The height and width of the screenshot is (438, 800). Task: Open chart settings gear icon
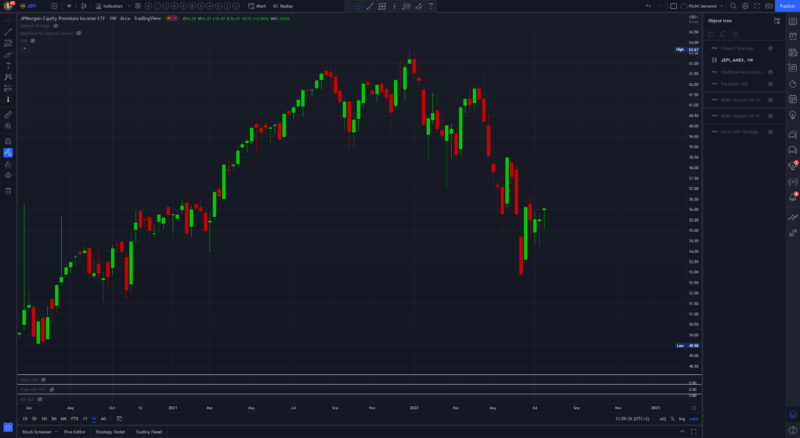tap(745, 6)
